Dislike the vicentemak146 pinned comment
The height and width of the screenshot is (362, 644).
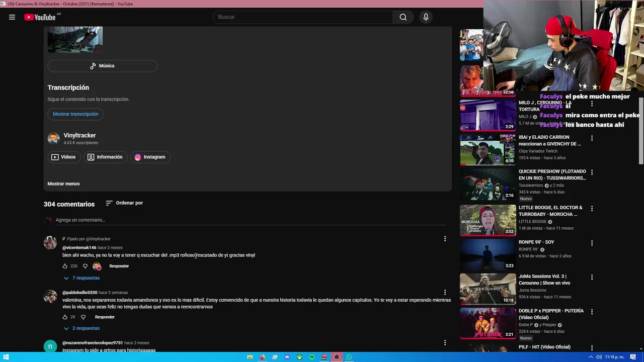[85, 266]
